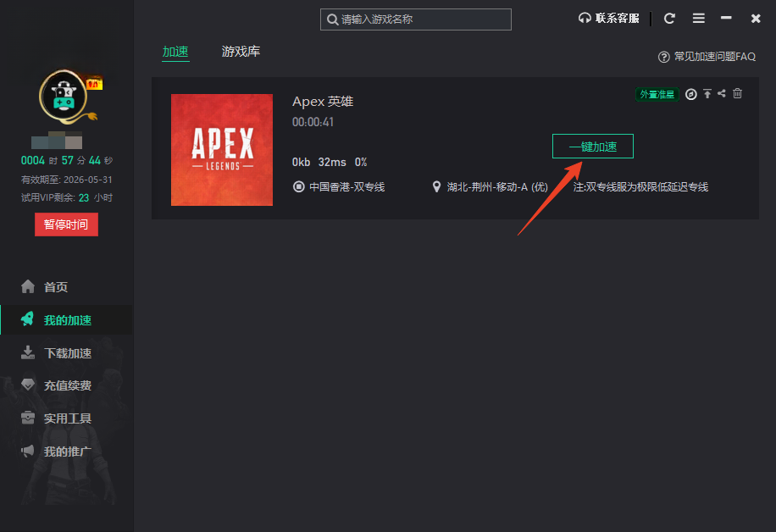Click the circular server icon by 中国香港
The image size is (776, 532).
point(298,186)
